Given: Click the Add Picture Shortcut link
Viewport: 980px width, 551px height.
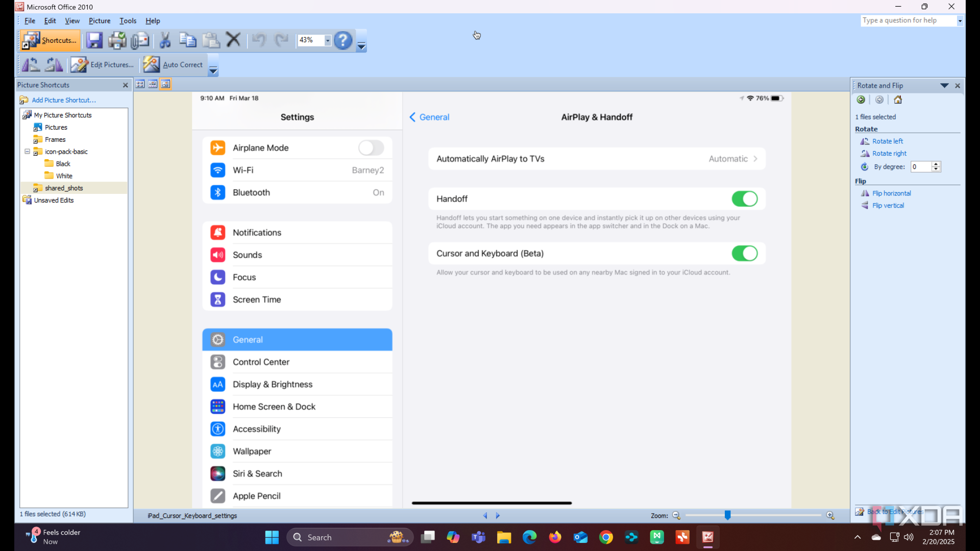Looking at the screenshot, I should [64, 100].
